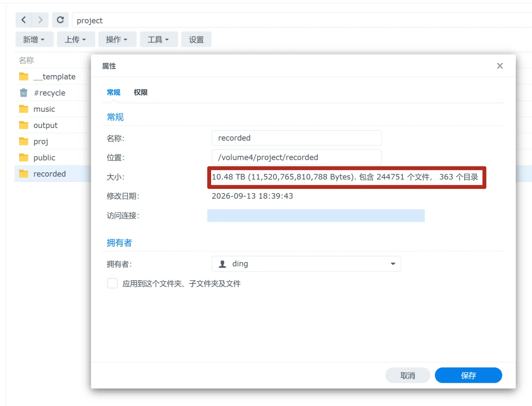Switch to the 常规 tab
Screen dimensions: 532x406
coord(113,92)
